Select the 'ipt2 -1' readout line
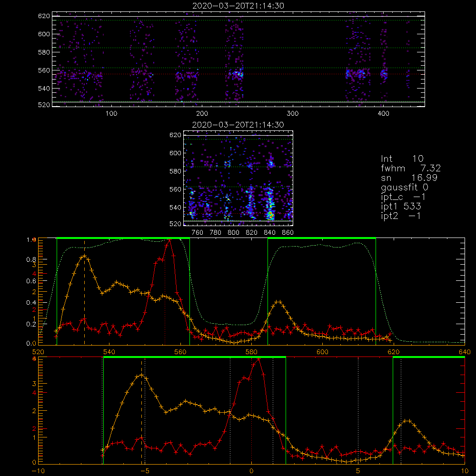Viewport: 476px width, 476px height. tap(401, 216)
